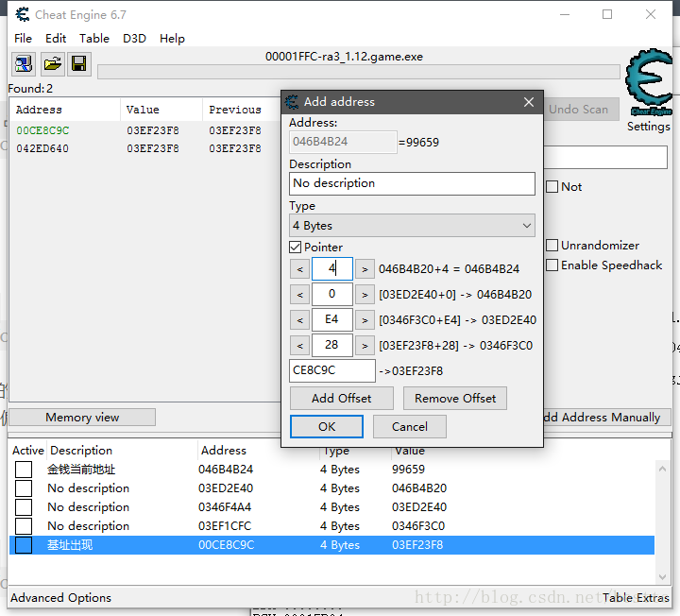Click the open folder toolbar icon
The width and height of the screenshot is (680, 616).
click(53, 64)
